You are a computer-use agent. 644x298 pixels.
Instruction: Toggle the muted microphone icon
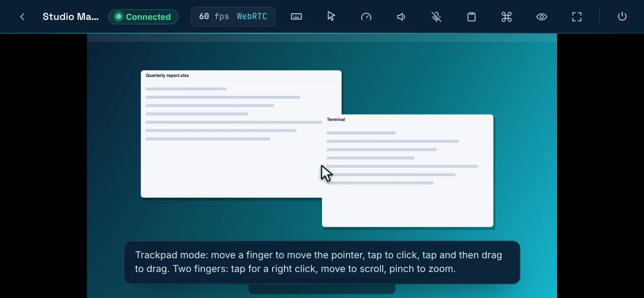point(436,17)
